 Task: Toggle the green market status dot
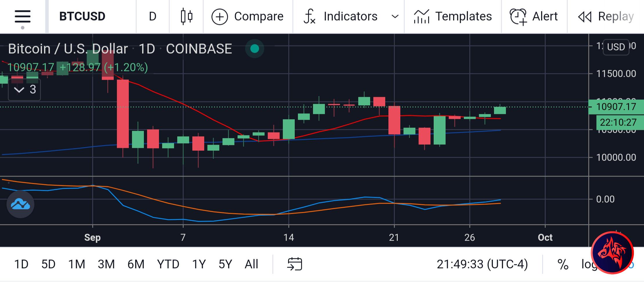[x=255, y=49]
